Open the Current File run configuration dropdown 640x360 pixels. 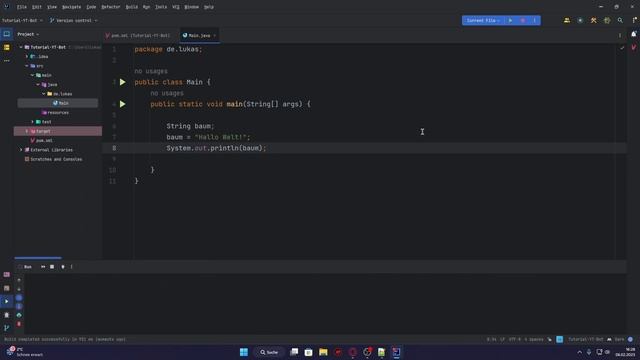(x=483, y=20)
